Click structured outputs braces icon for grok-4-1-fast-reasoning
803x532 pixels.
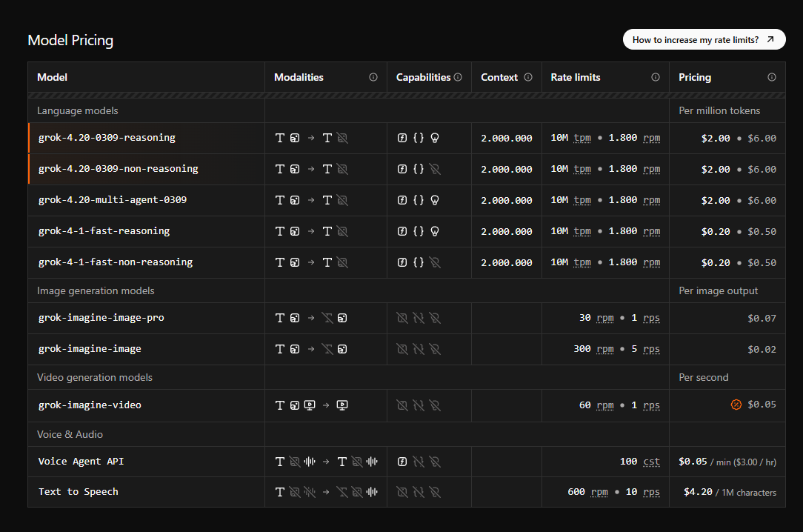coord(419,231)
